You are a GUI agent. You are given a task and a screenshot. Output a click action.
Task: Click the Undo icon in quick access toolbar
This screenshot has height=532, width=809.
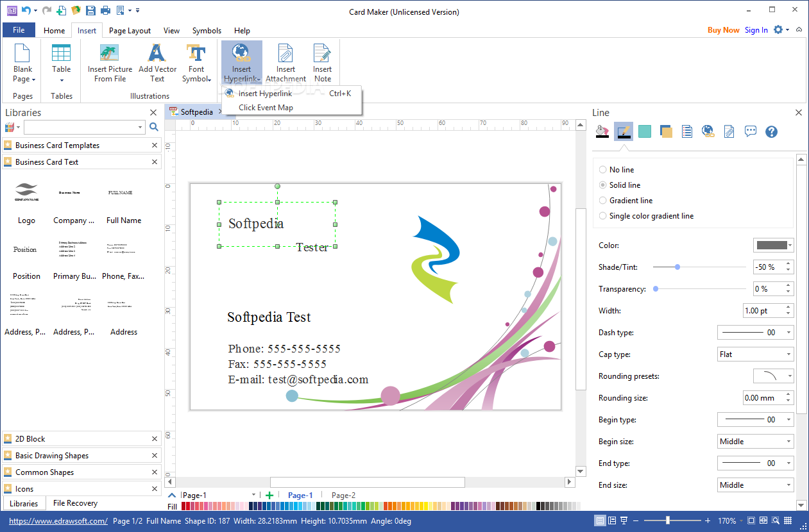26,10
